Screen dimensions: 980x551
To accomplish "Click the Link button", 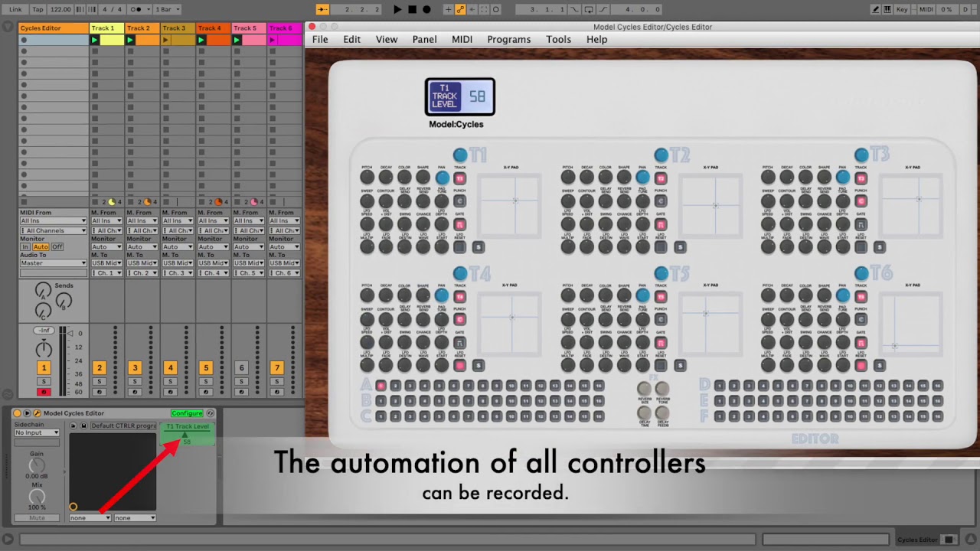I will (15, 9).
